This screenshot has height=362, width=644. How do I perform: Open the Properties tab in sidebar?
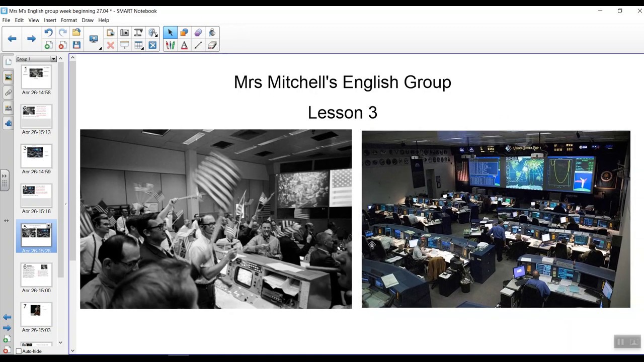click(x=8, y=108)
